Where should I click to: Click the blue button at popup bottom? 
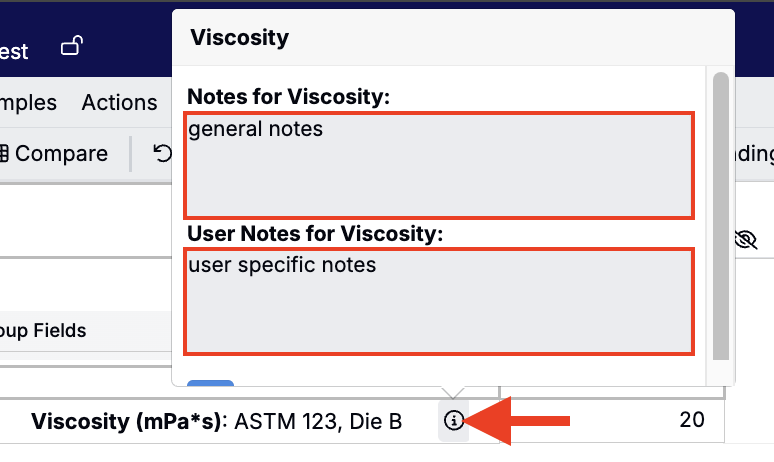point(210,383)
